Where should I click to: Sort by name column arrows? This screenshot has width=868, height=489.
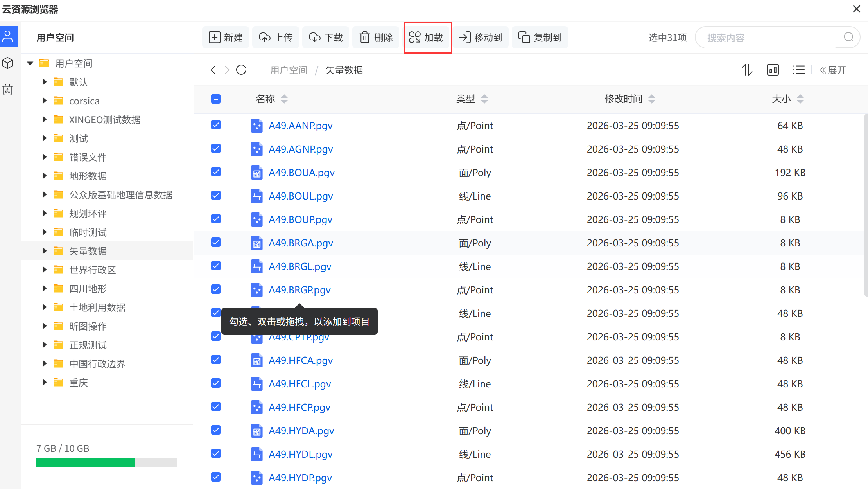284,99
